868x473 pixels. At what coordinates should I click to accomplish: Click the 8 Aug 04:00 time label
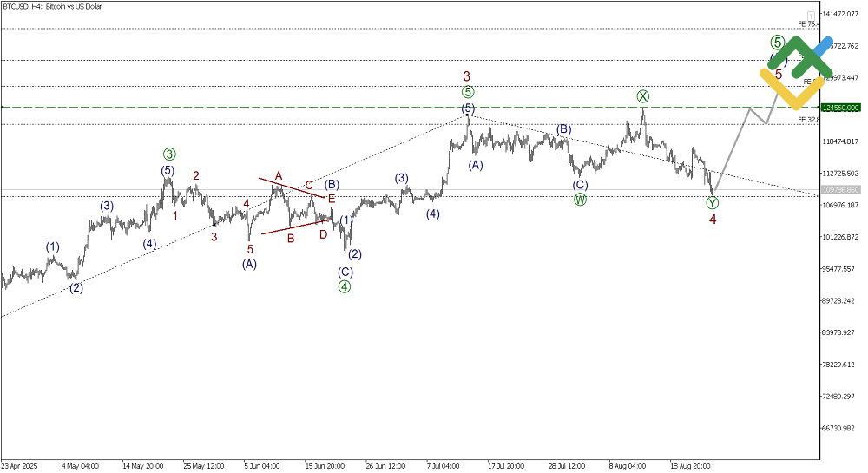click(x=628, y=466)
